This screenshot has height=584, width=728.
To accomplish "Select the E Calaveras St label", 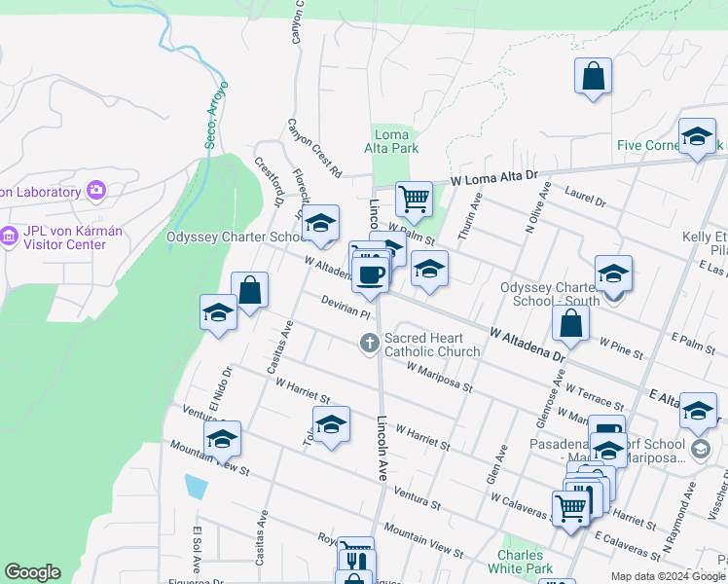I will pyautogui.click(x=627, y=546).
